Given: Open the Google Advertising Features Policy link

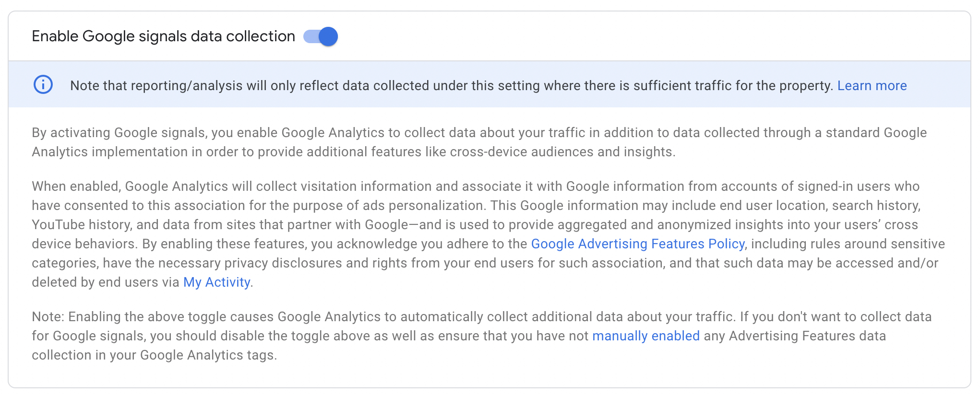Looking at the screenshot, I should (638, 244).
